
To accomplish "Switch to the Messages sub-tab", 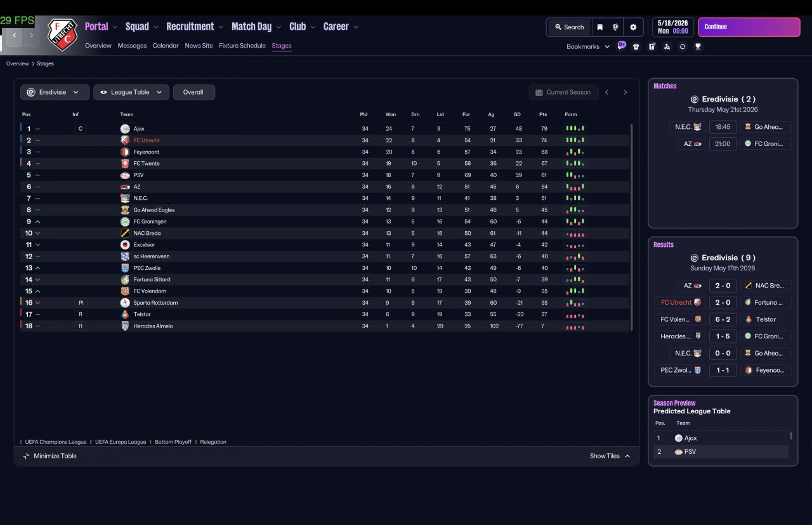I will pyautogui.click(x=132, y=46).
